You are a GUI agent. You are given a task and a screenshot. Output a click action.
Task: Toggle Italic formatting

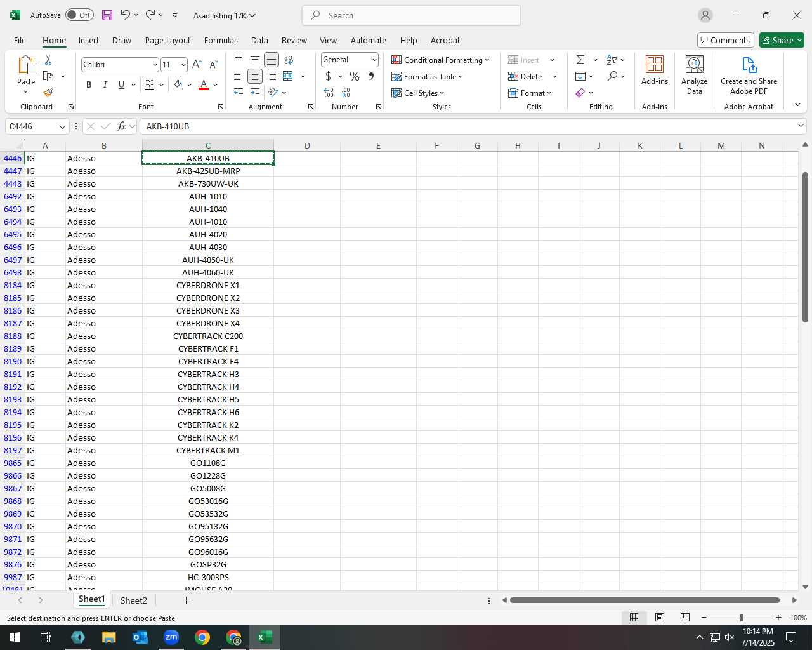click(105, 85)
